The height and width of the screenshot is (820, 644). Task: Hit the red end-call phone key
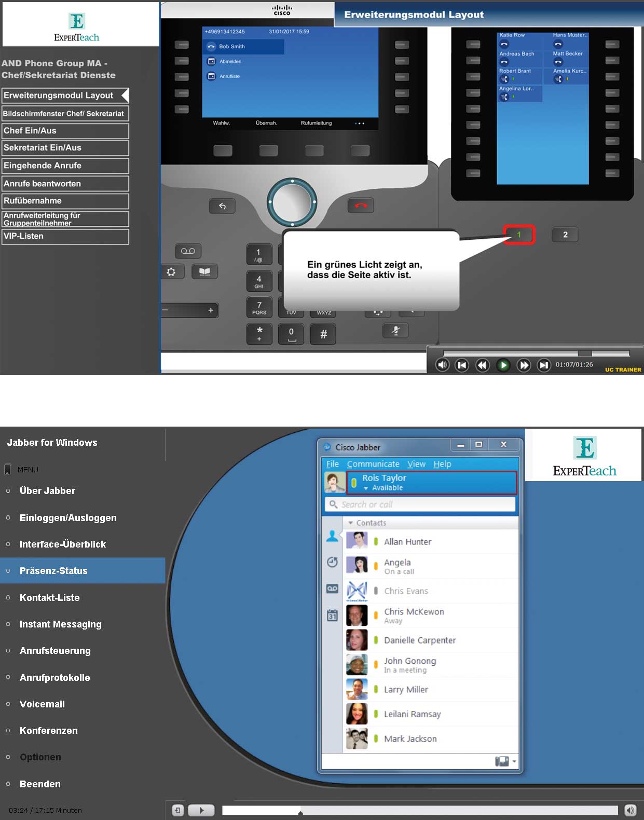[x=361, y=206]
